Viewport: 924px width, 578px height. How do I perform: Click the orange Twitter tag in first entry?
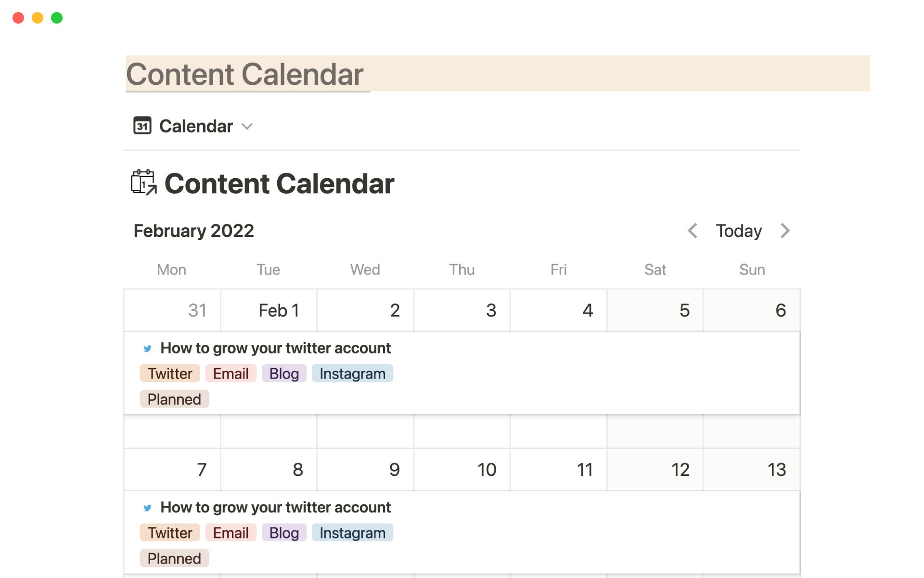[x=170, y=374]
